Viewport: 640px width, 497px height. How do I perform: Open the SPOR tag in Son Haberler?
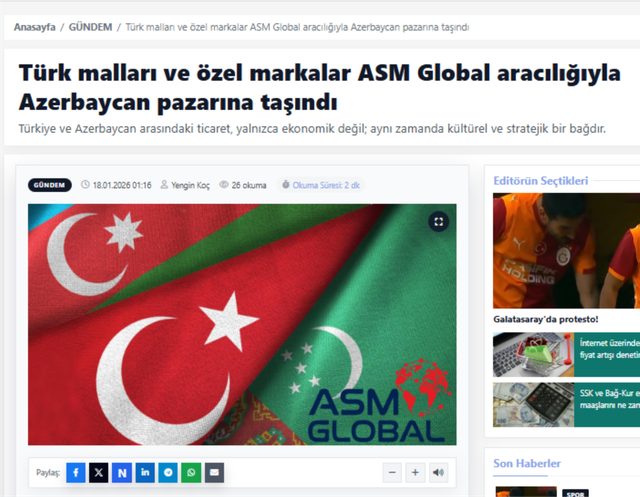tap(575, 494)
